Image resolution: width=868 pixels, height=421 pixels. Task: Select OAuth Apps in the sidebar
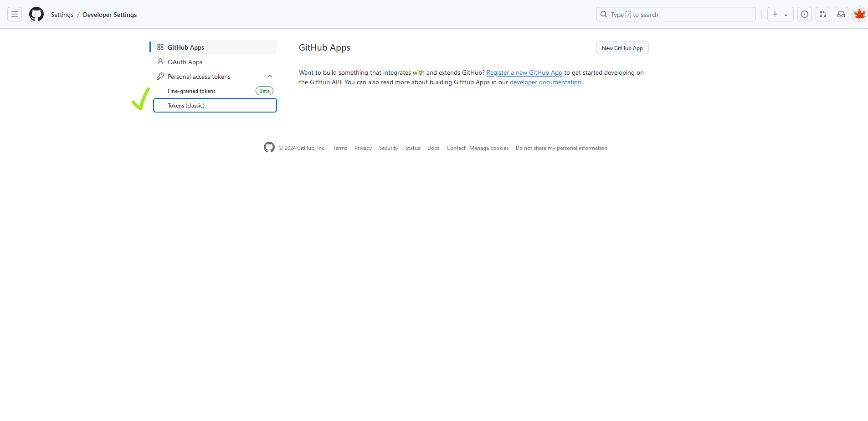185,62
